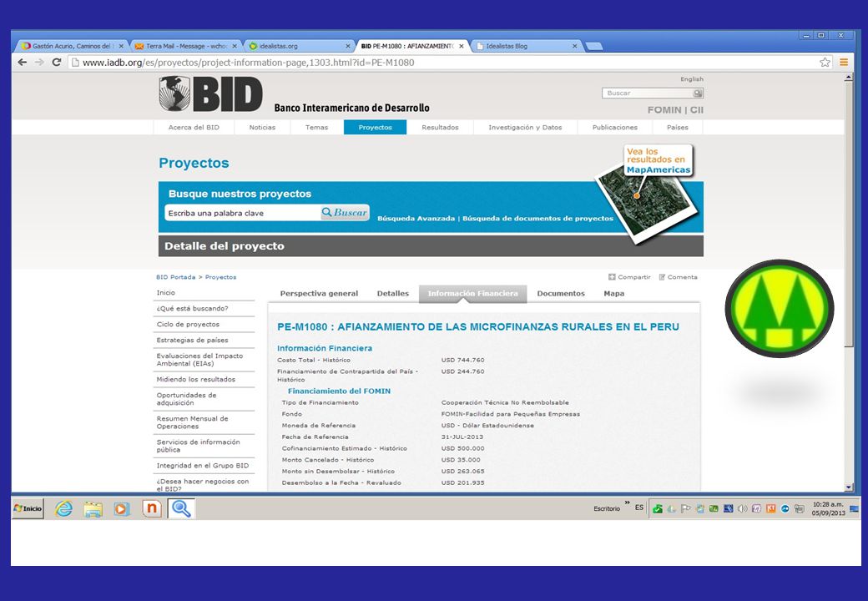Open the file explorer folder taskbar icon

(x=93, y=508)
